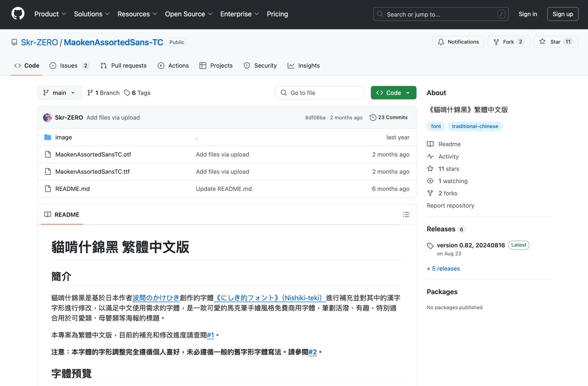Click the Activity pulse icon in About
588x386 pixels.
click(430, 156)
